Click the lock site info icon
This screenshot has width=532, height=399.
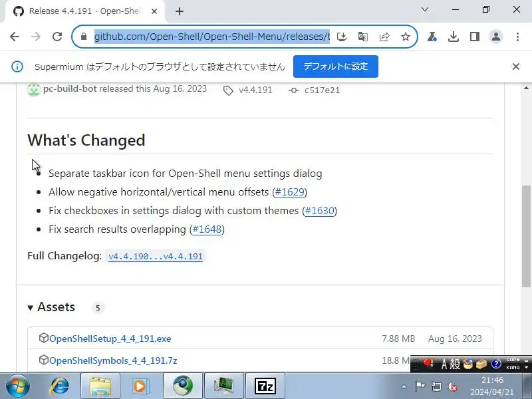click(x=84, y=37)
